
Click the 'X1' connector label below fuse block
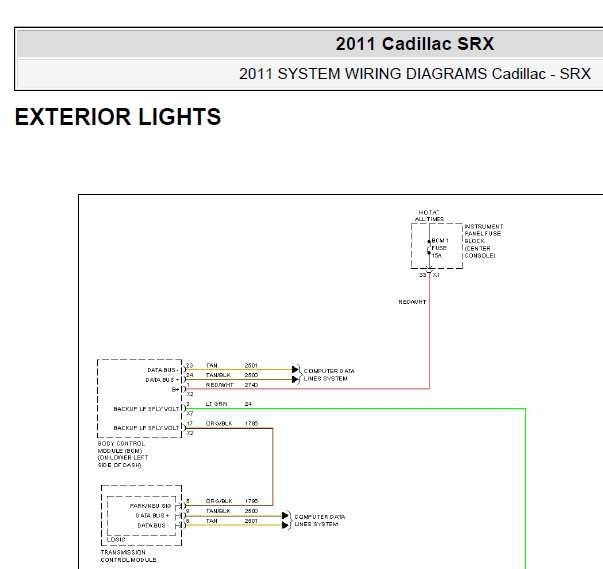click(436, 275)
